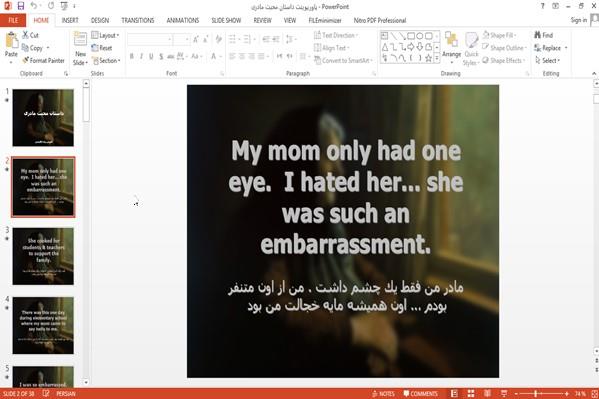Click the Find binoculars icon

pyautogui.click(x=537, y=35)
